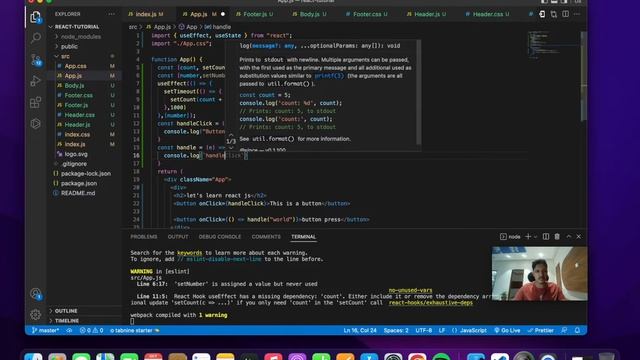The height and width of the screenshot is (360, 640).
Task: Open Source Control view in activity bar
Action: (x=36, y=60)
